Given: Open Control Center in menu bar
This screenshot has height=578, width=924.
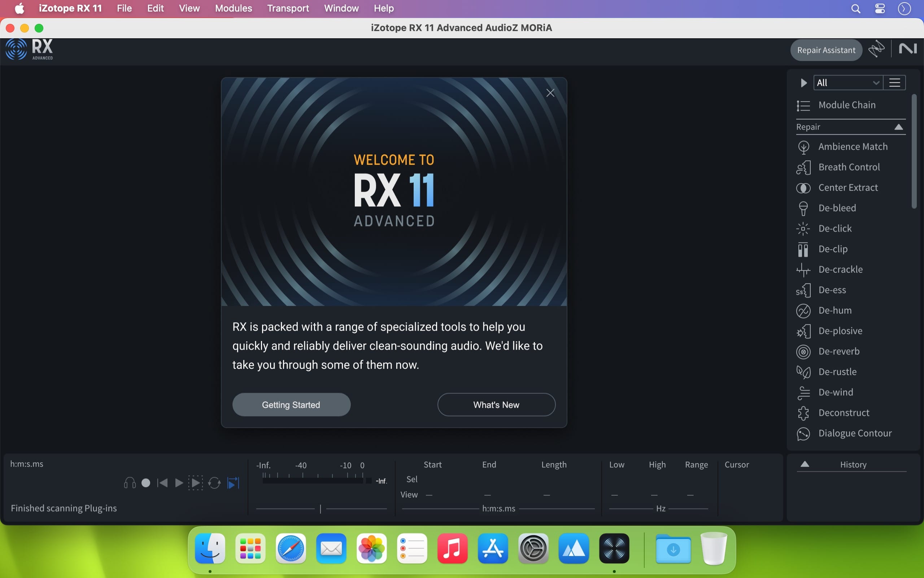Looking at the screenshot, I should pos(880,8).
